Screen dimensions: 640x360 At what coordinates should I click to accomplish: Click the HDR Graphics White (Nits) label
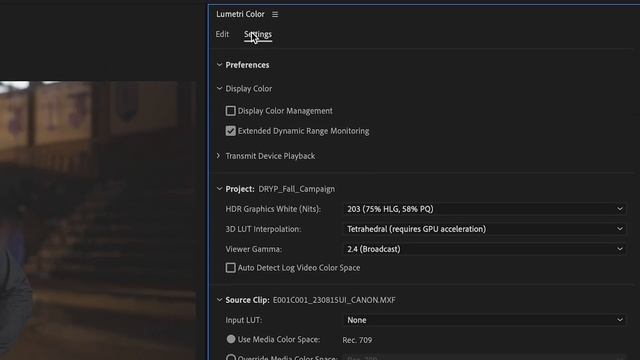coord(273,209)
